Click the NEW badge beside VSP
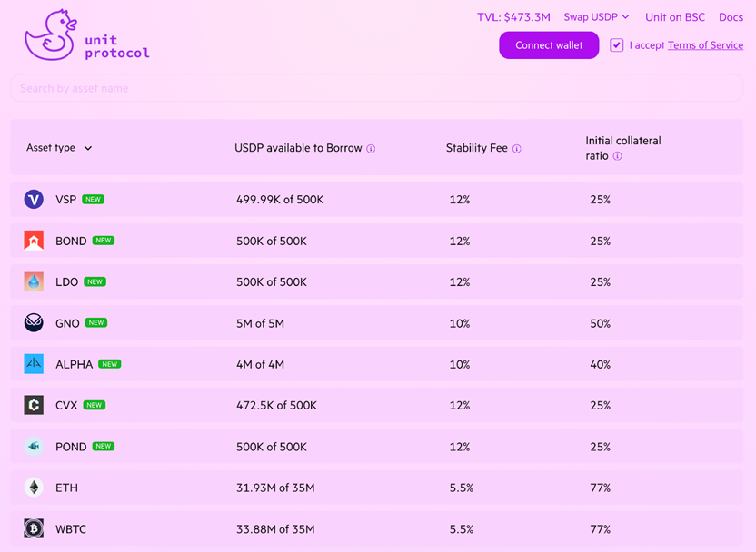The width and height of the screenshot is (756, 552). [93, 200]
